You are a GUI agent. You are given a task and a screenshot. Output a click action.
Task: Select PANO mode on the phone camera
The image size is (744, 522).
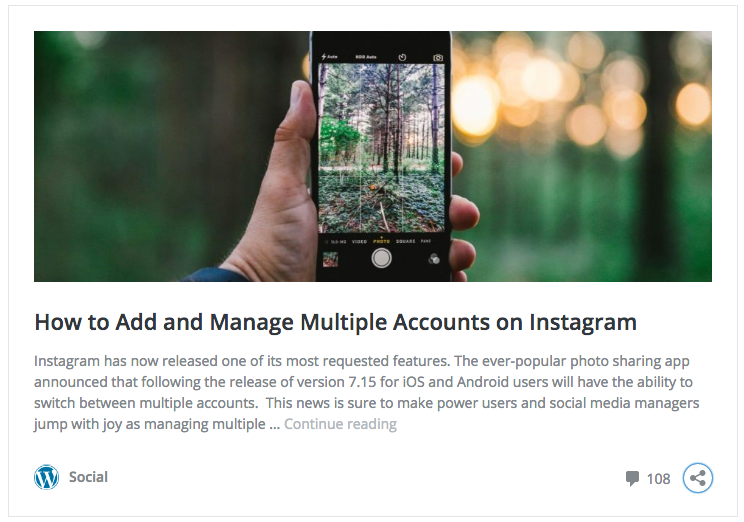426,241
